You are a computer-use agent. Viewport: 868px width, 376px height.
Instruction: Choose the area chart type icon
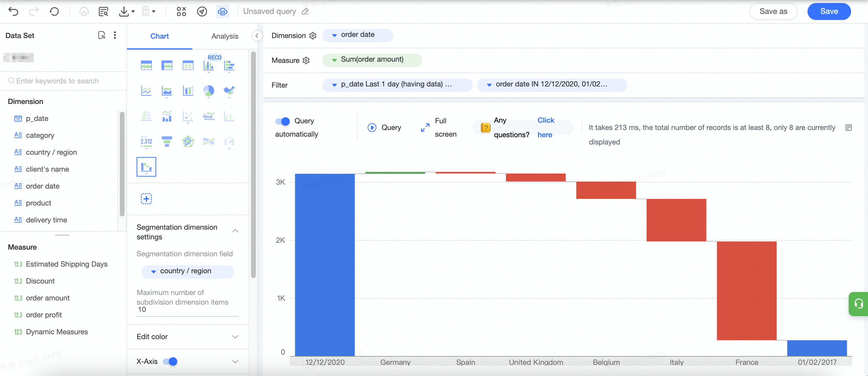tap(167, 91)
